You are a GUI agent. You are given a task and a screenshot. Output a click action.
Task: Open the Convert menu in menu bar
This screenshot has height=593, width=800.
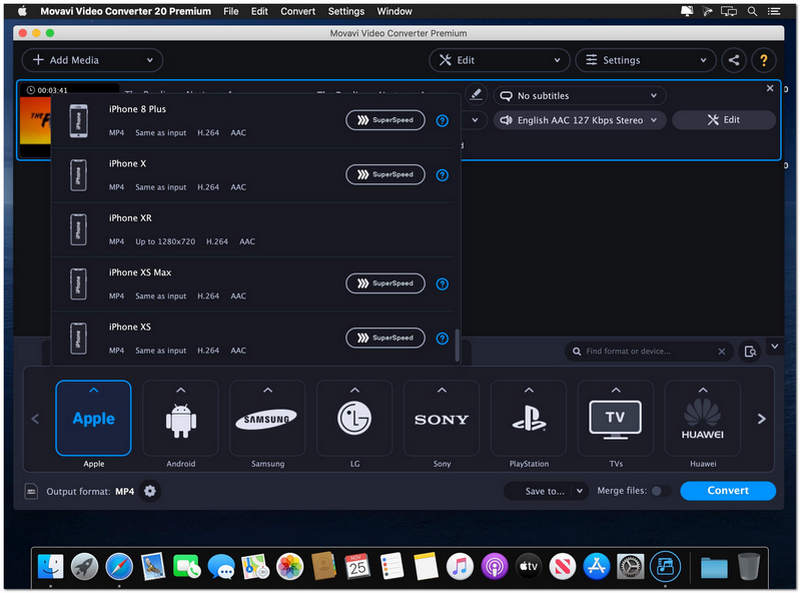[x=297, y=11]
